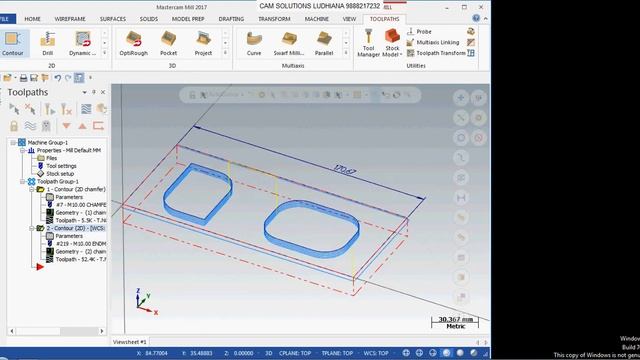Toggle 3D mode in the status bar

[x=269, y=353]
